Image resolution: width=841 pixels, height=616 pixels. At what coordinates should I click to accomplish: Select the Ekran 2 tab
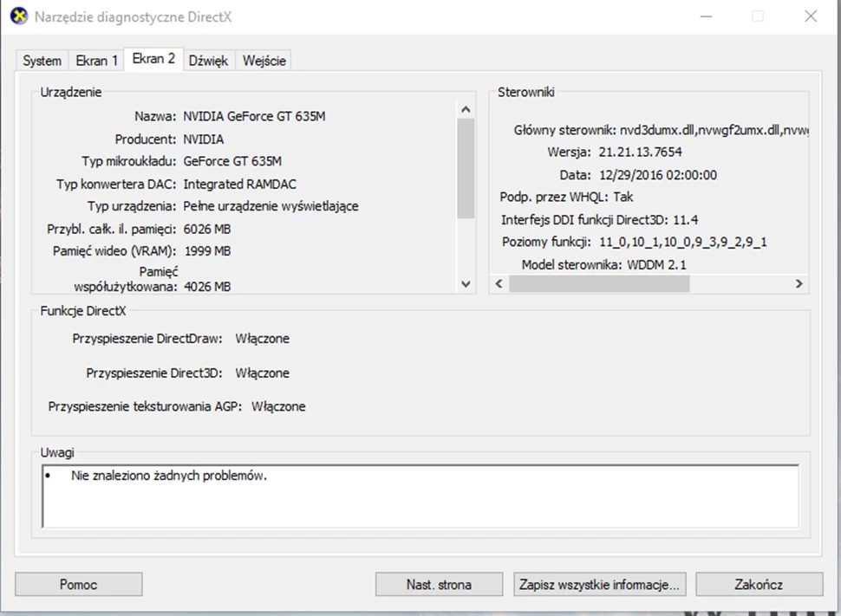coord(153,59)
